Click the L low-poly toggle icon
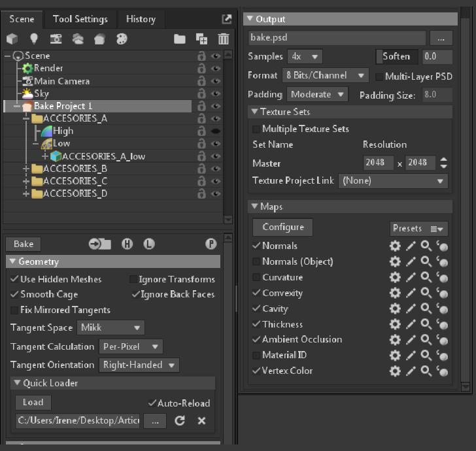 (149, 244)
